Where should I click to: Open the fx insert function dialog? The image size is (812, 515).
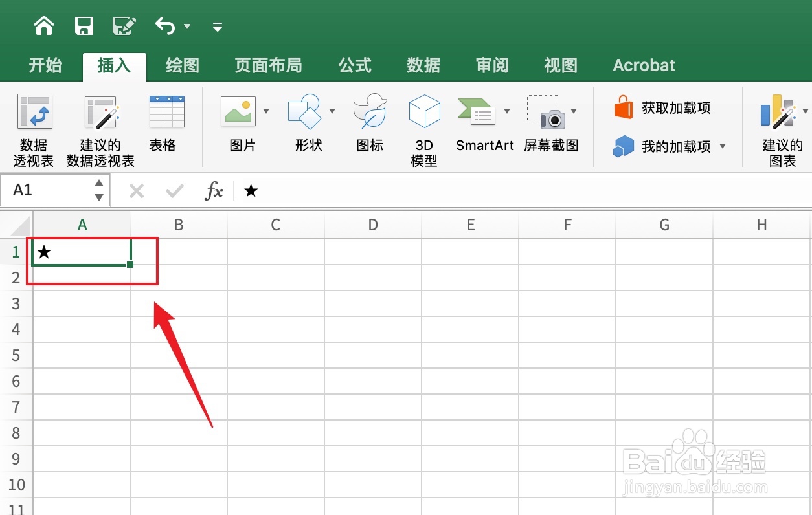click(214, 191)
